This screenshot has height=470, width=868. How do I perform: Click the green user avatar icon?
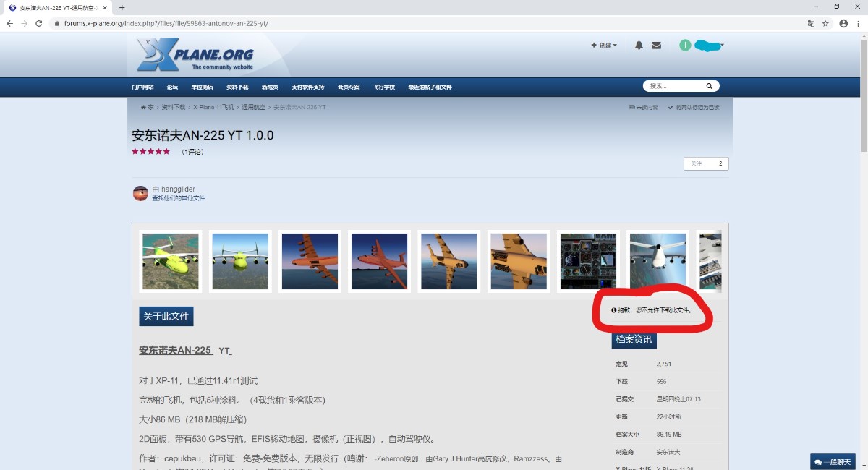click(685, 45)
